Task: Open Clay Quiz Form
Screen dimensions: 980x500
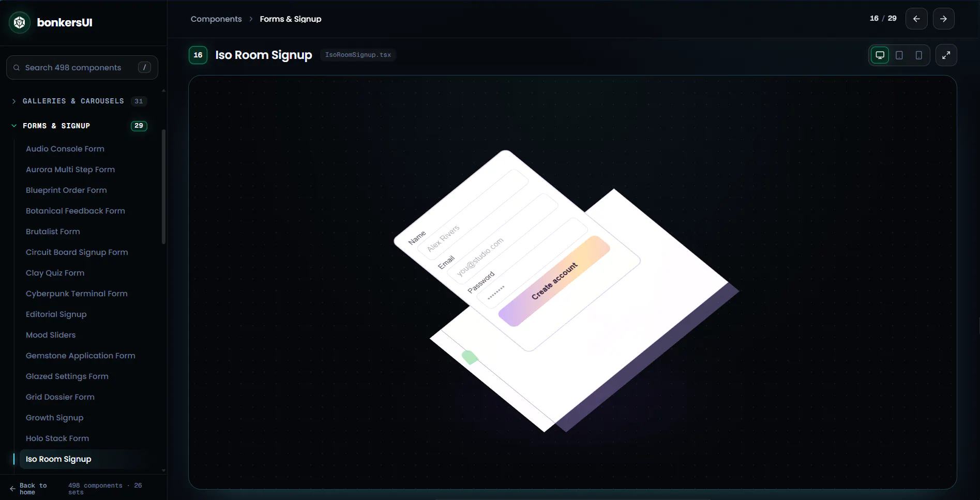Action: coord(55,273)
